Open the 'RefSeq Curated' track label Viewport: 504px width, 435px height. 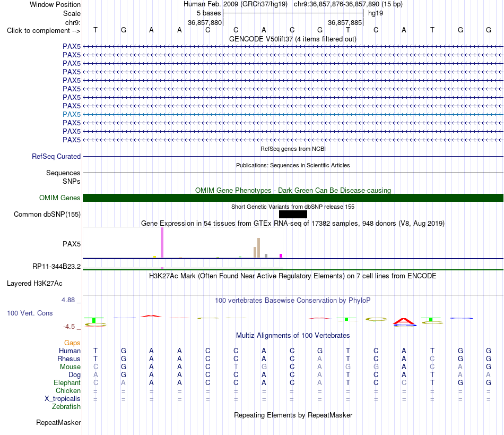click(x=56, y=156)
